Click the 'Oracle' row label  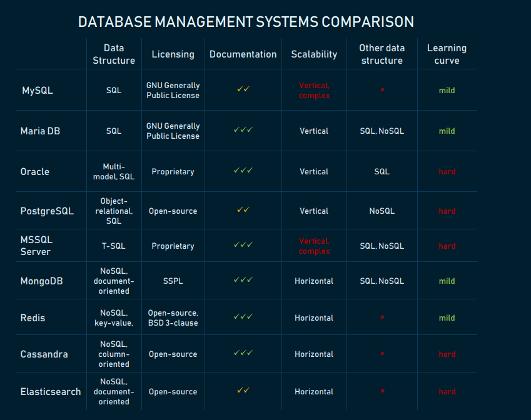click(35, 172)
